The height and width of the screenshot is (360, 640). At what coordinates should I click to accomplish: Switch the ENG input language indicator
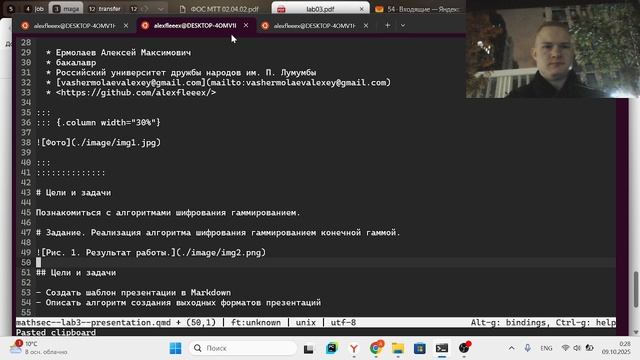pos(546,348)
